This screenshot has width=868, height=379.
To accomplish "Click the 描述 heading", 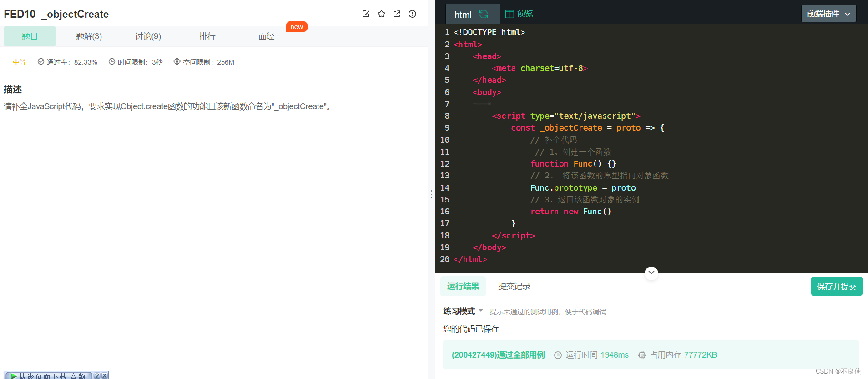I will [x=13, y=89].
